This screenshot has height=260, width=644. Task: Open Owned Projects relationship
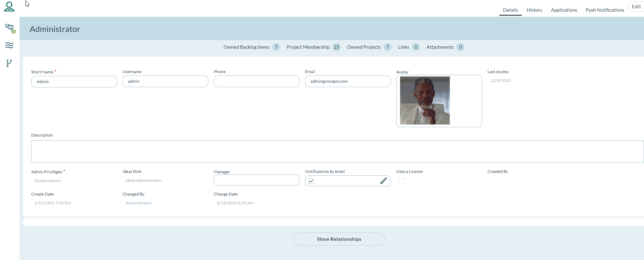tap(369, 47)
